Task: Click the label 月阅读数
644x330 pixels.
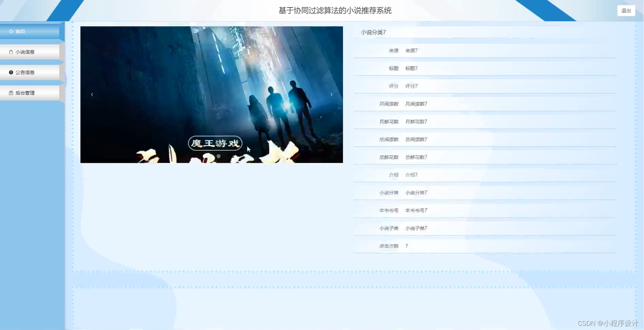Action: pyautogui.click(x=389, y=104)
